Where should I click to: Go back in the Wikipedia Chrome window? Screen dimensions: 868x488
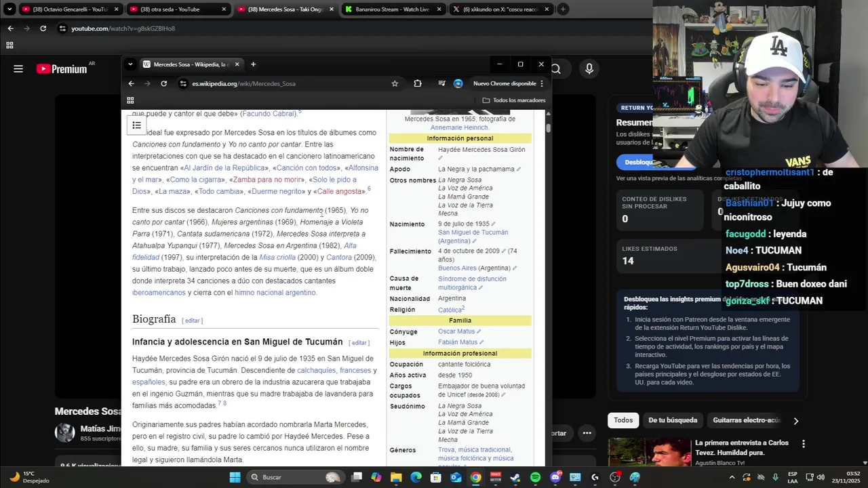point(131,83)
